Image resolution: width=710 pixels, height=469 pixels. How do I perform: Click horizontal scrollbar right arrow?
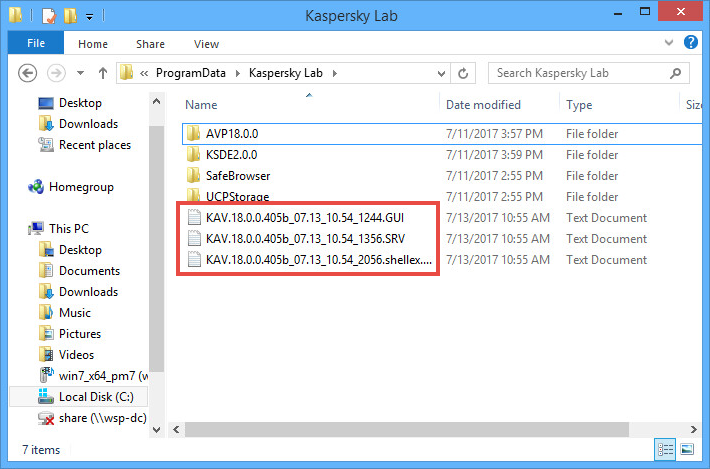point(694,430)
